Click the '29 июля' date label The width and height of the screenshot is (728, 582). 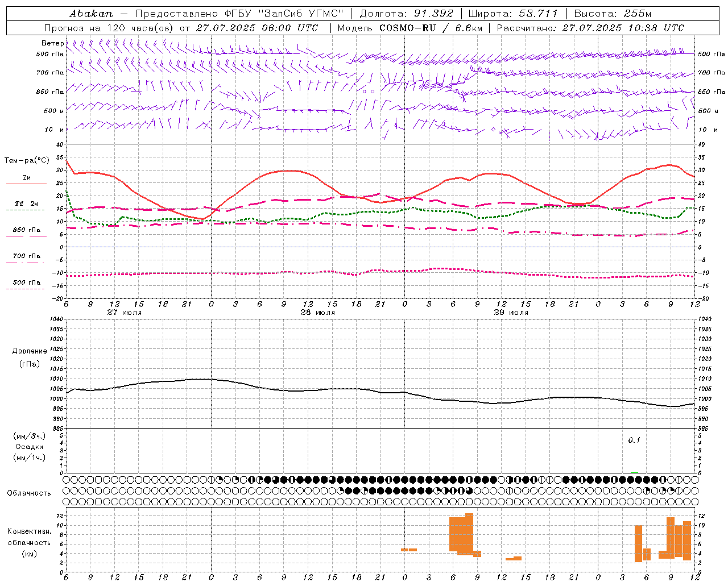tap(511, 313)
